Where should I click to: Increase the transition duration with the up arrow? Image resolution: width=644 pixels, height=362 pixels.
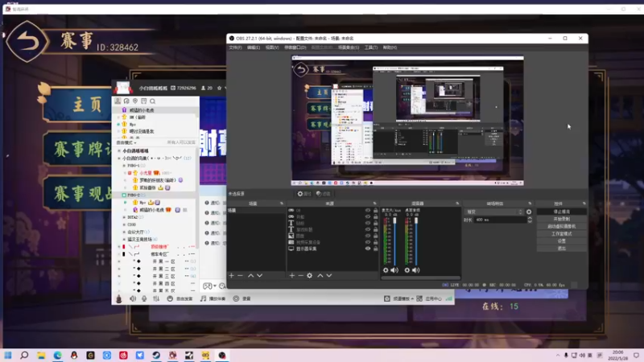(x=530, y=218)
